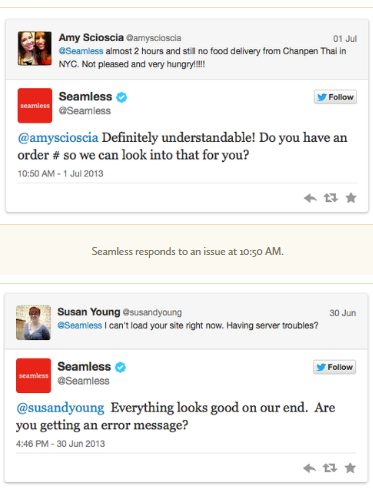Click @Seamless mention in Amy Scioscia's tweet

[81, 51]
